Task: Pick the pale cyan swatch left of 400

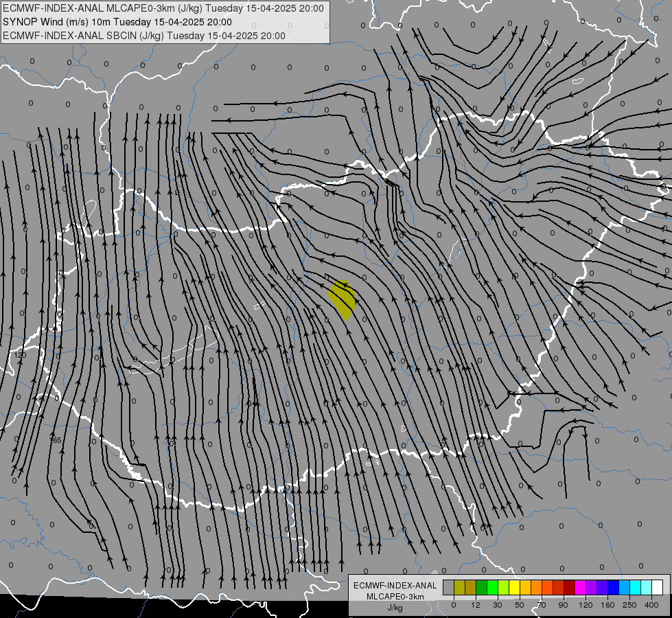Action: pyautogui.click(x=647, y=588)
